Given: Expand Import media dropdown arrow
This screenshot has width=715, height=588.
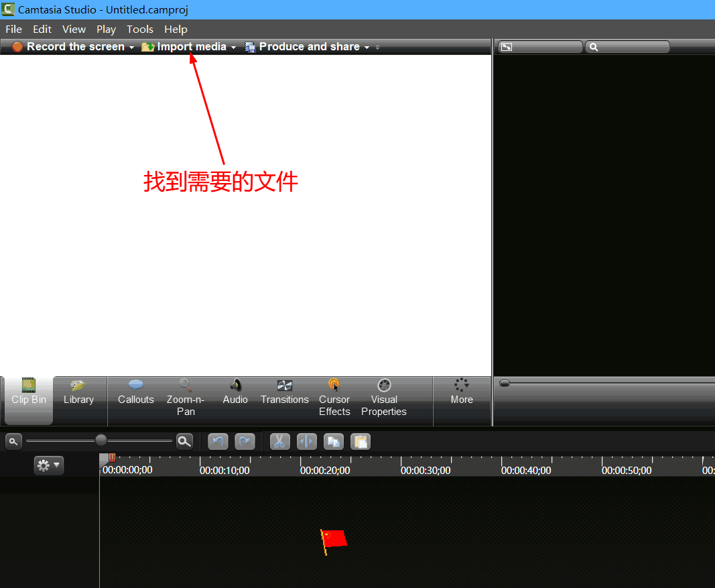Looking at the screenshot, I should pos(233,48).
